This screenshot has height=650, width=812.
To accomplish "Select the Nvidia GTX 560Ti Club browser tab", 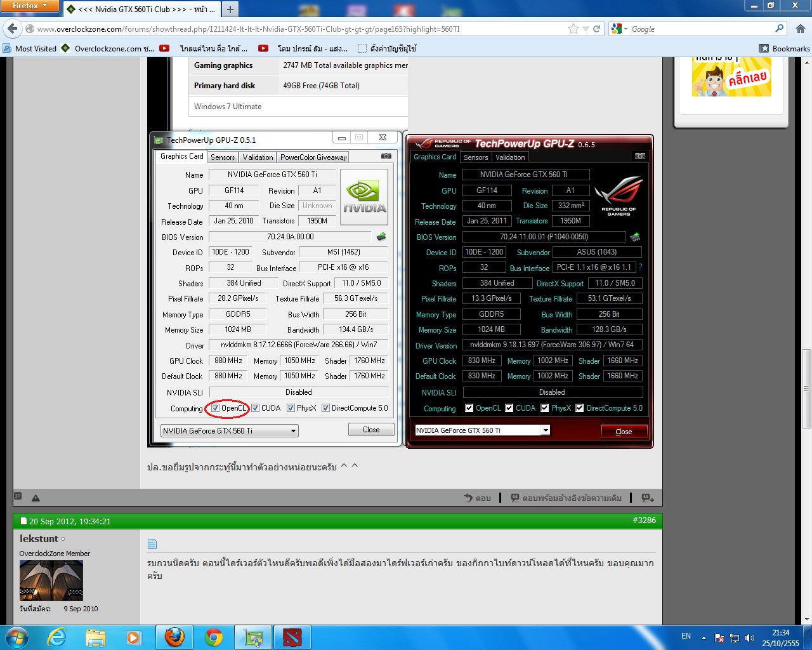I will [x=141, y=9].
